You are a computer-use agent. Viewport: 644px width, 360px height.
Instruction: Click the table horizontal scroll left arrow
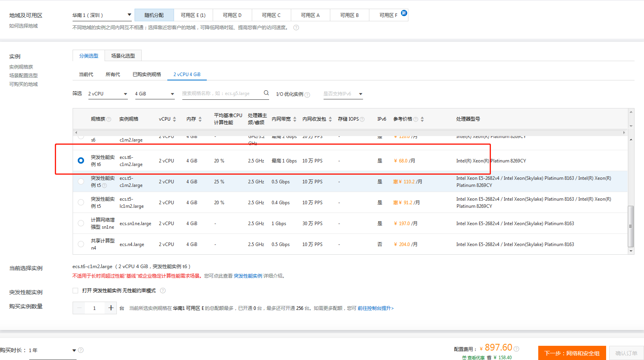(76, 132)
